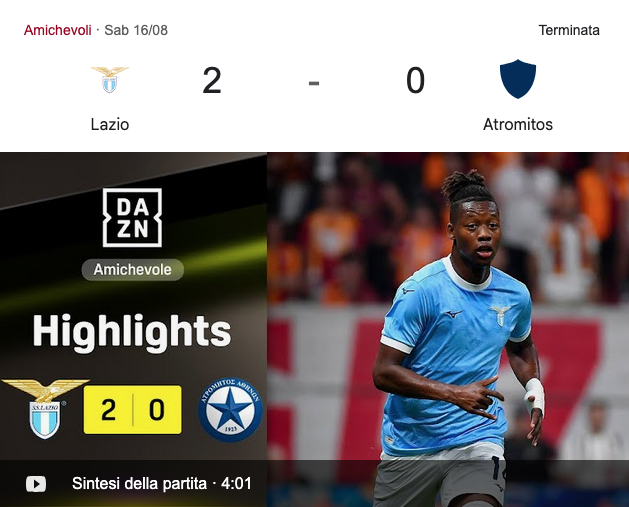Open the Sintesi della partita 4:01 video
Image resolution: width=629 pixels, height=507 pixels.
click(x=162, y=484)
